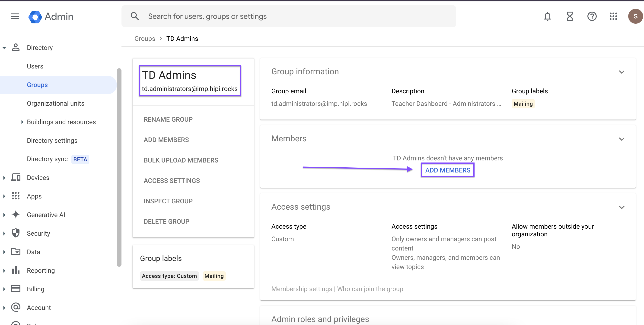This screenshot has width=644, height=325.
Task: Expand the Billing section arrow
Action: (x=4, y=289)
